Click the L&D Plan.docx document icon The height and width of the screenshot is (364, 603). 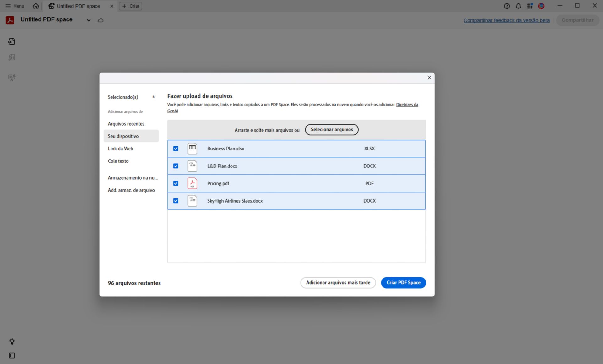(192, 166)
